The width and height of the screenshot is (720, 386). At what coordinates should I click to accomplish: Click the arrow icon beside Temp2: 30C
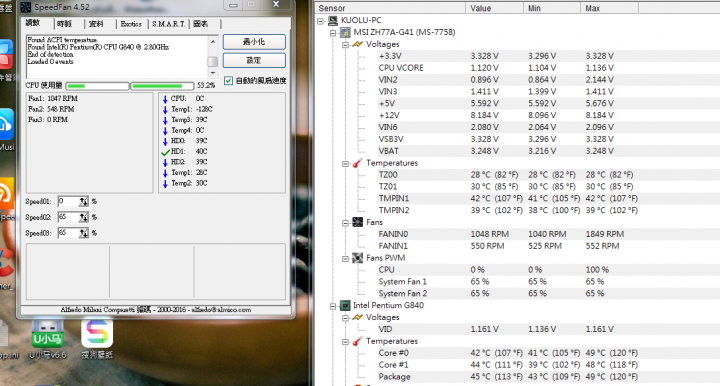(165, 183)
